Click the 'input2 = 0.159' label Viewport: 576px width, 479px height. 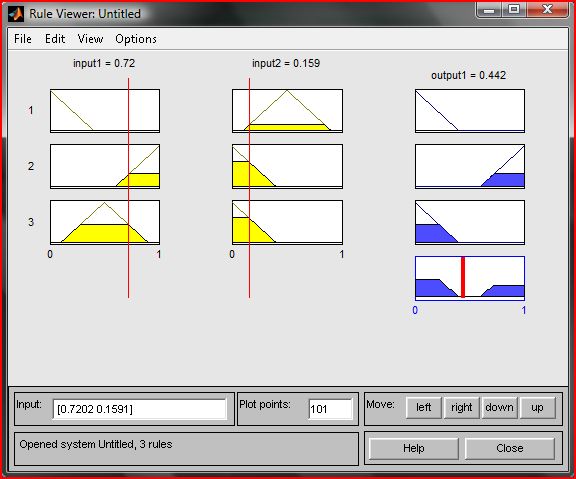tap(286, 63)
